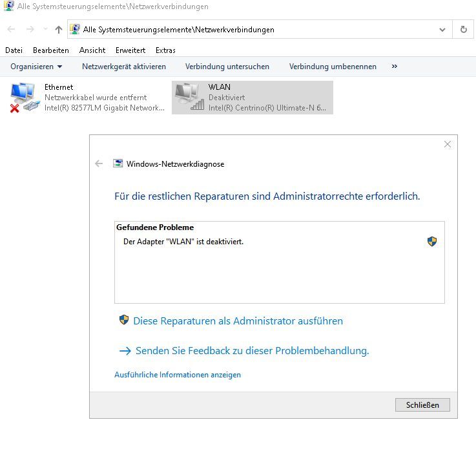The height and width of the screenshot is (453, 476).
Task: Expand the Organisieren dropdown
Action: pyautogui.click(x=36, y=67)
